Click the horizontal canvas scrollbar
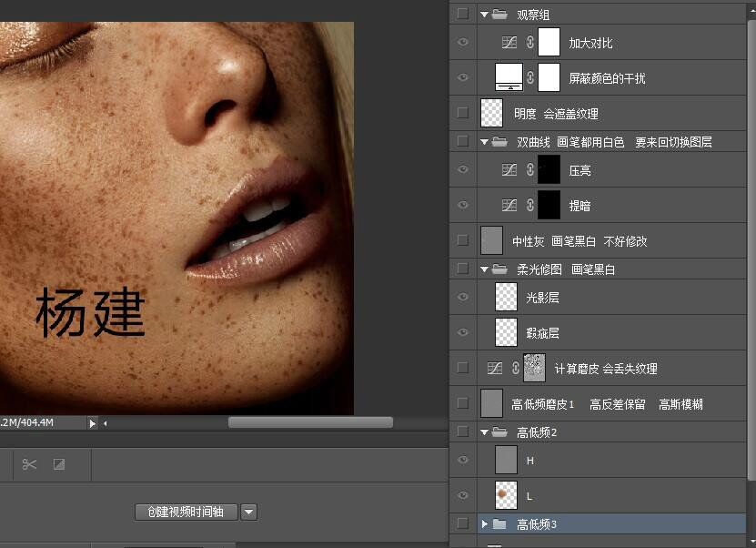 pyautogui.click(x=309, y=422)
